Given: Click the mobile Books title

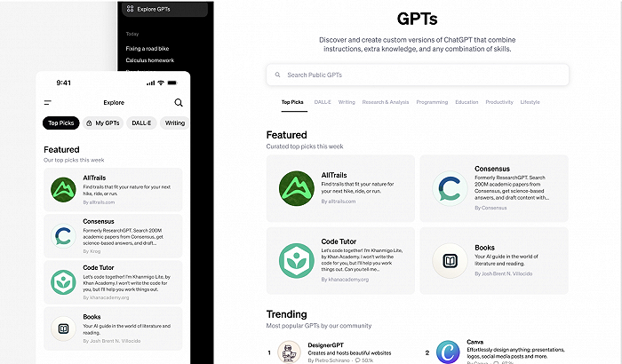Looking at the screenshot, I should 92,317.
